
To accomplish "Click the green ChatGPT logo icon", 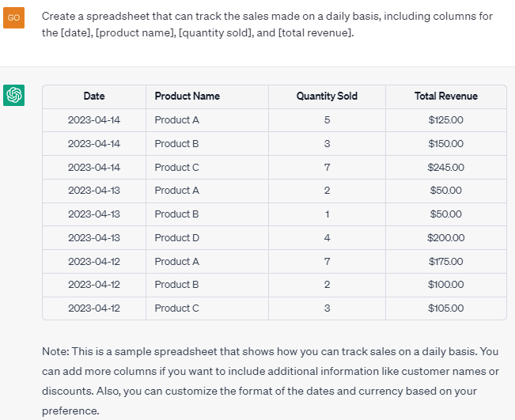I will 13,95.
